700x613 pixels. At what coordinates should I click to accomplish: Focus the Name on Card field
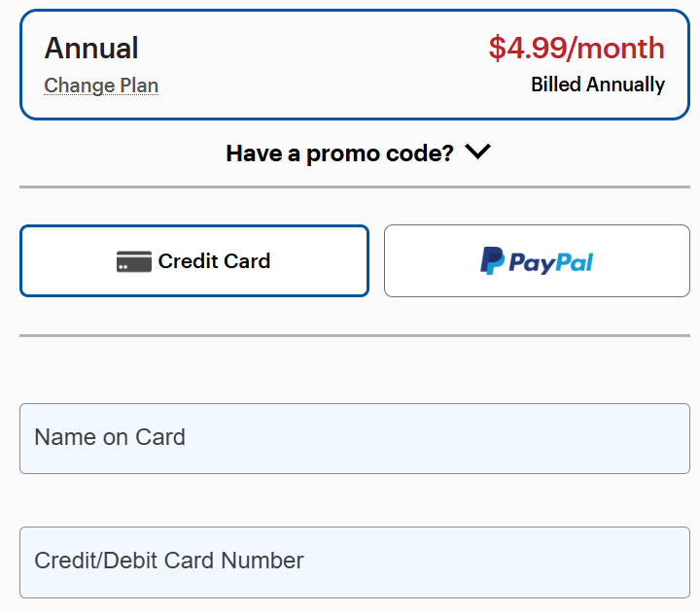pos(355,438)
